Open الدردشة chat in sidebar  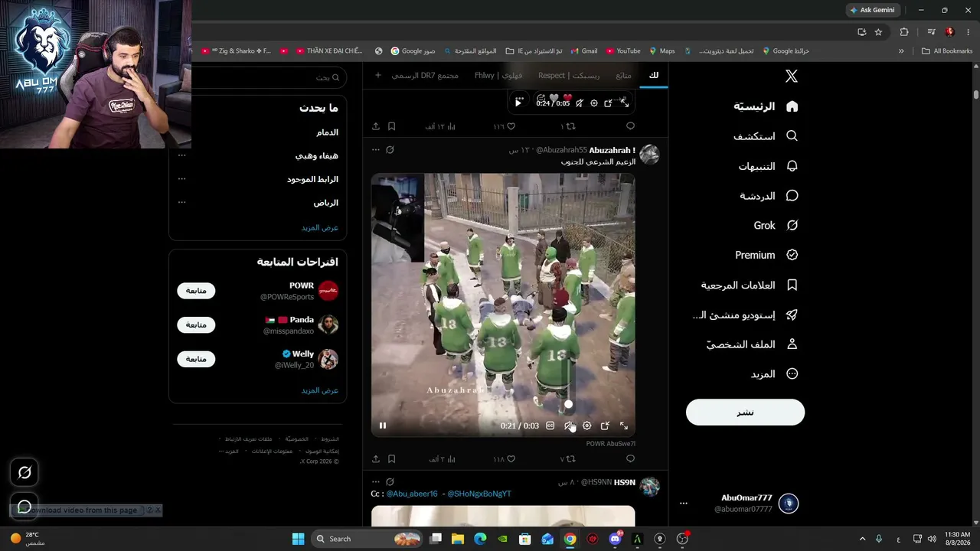[x=769, y=196]
